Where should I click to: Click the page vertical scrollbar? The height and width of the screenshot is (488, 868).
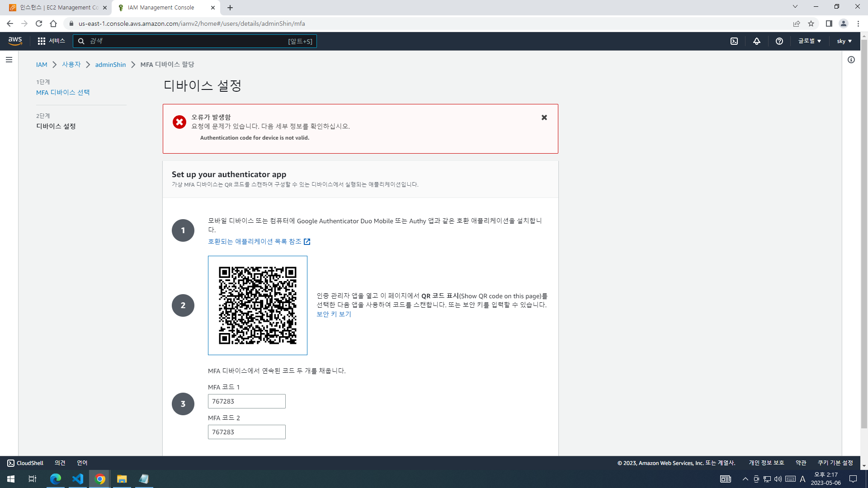tap(864, 234)
